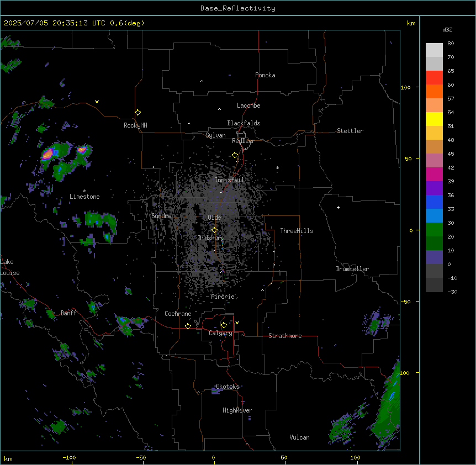Select the purple 36-39 dBZ legend swatch
This screenshot has height=465, width=476.
(434, 188)
